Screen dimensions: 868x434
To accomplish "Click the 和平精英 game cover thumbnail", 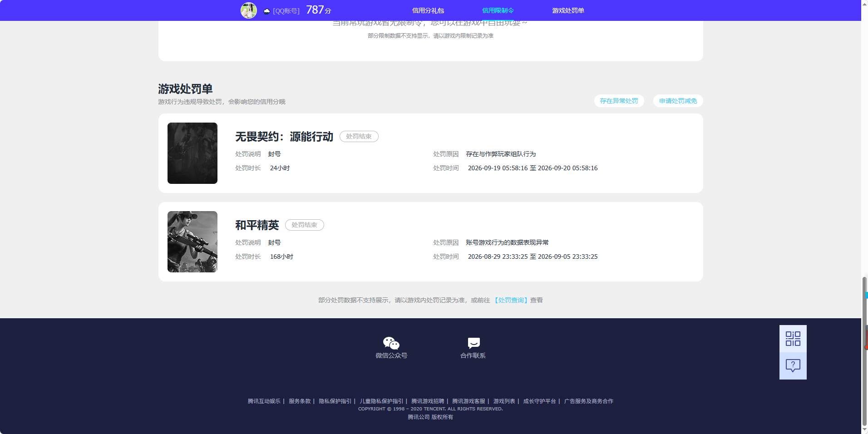I will point(192,242).
